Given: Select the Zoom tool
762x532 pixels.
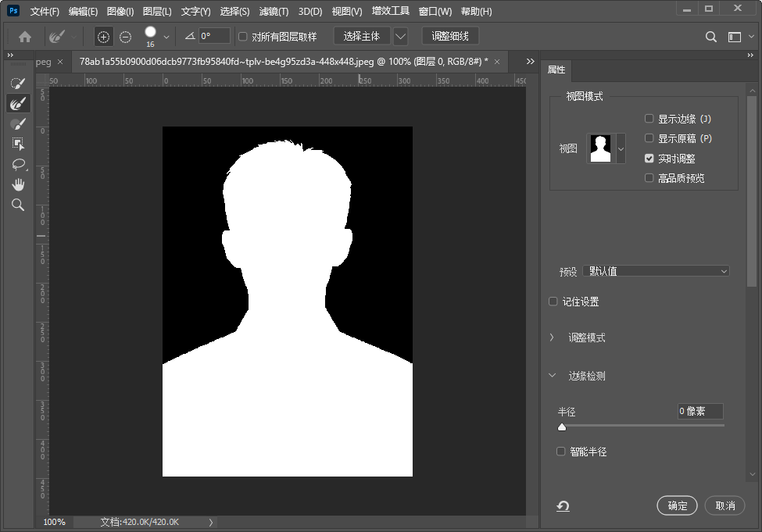Looking at the screenshot, I should [18, 205].
